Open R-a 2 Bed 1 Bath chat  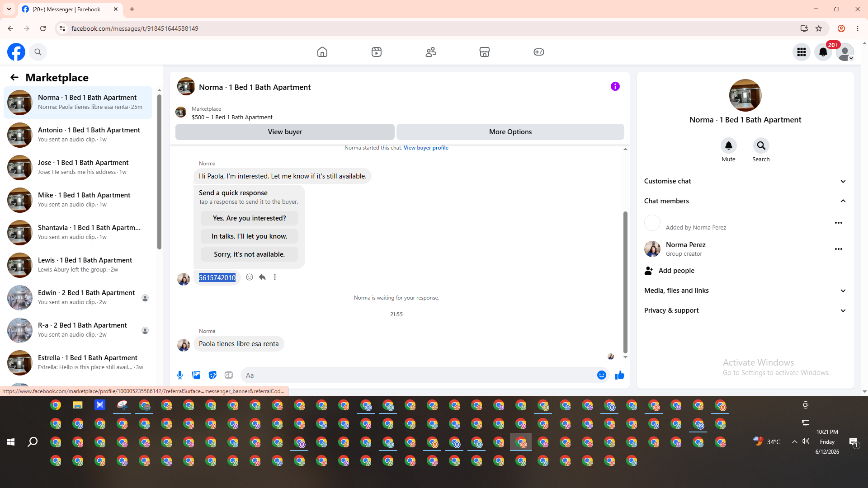point(78,330)
